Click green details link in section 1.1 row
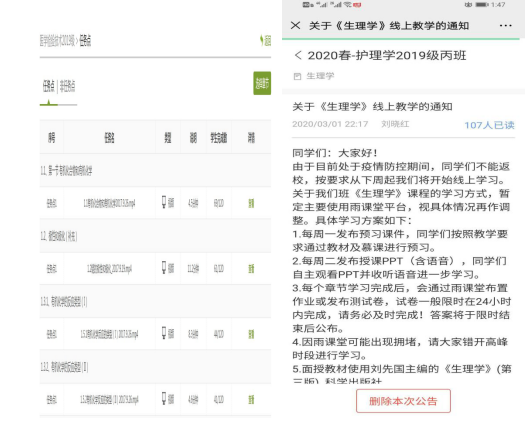This screenshot has height=422, width=529. coord(251,203)
